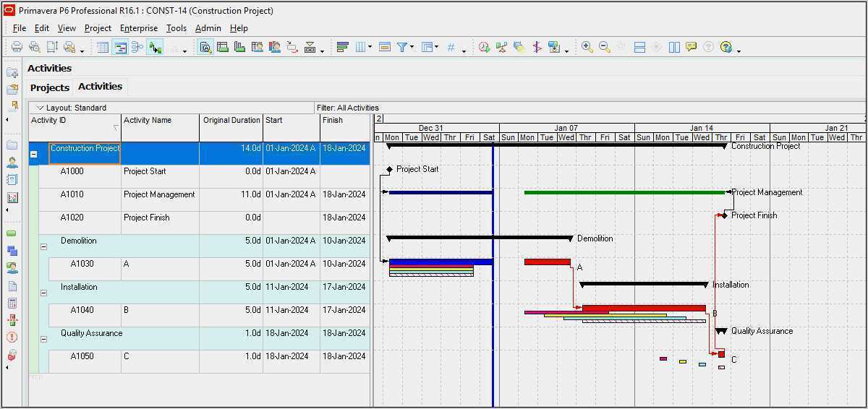Zoom in the Gantt timescale
This screenshot has height=409, width=868.
coord(587,47)
